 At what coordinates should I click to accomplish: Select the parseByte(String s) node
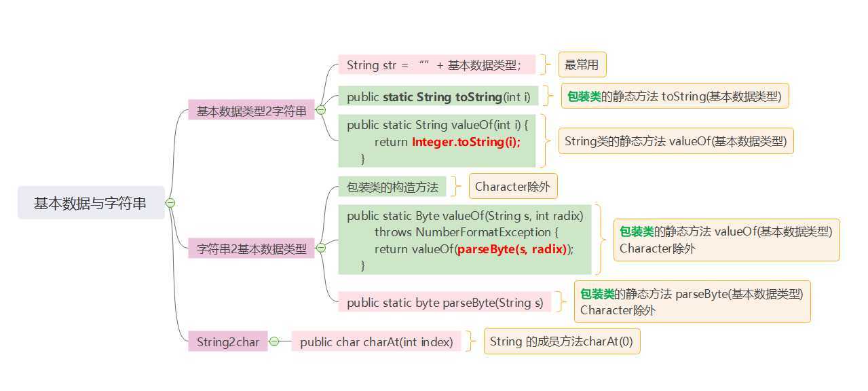tap(445, 302)
